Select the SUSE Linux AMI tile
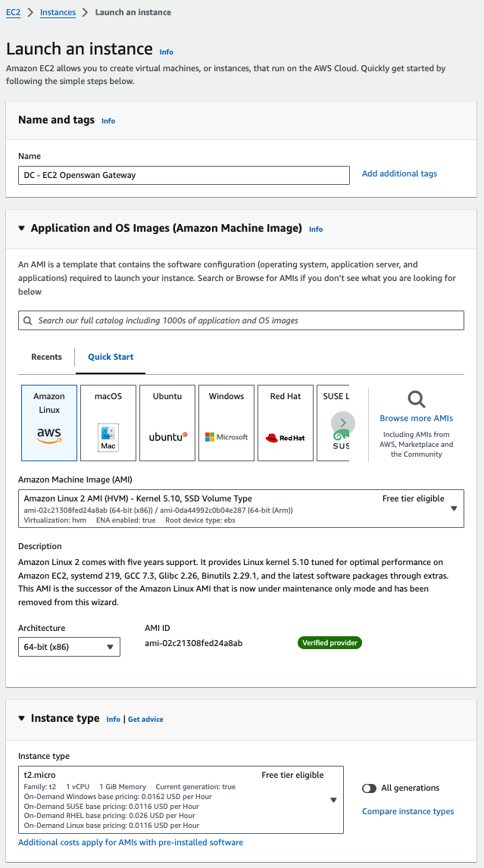This screenshot has height=868, width=484. pos(333,423)
